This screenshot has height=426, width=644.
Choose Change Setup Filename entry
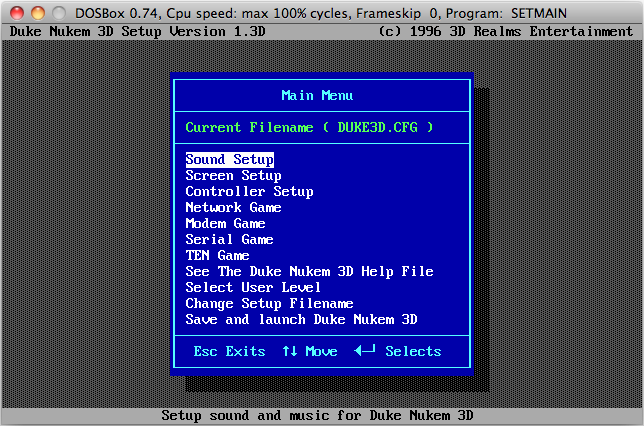pyautogui.click(x=269, y=304)
